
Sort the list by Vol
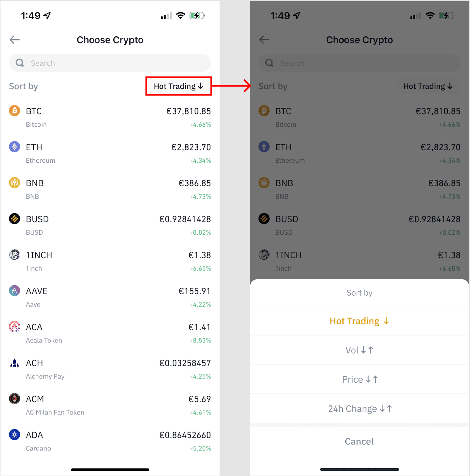pyautogui.click(x=359, y=350)
